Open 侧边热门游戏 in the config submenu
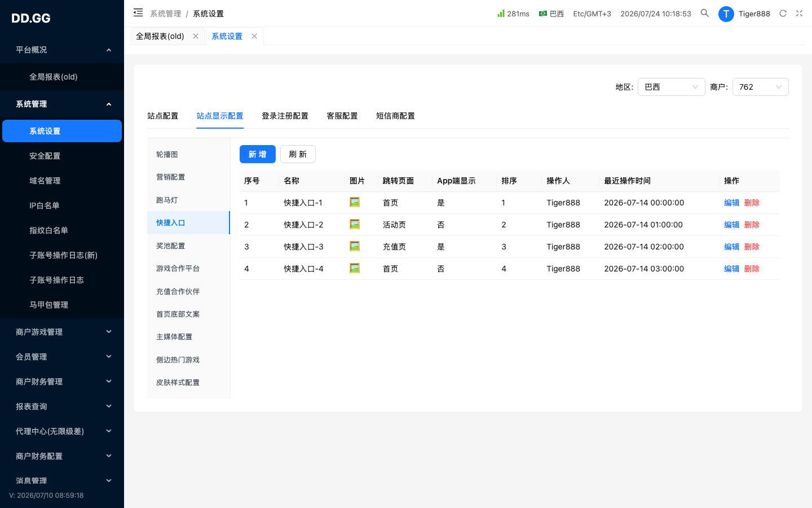The width and height of the screenshot is (812, 508). [x=188, y=360]
